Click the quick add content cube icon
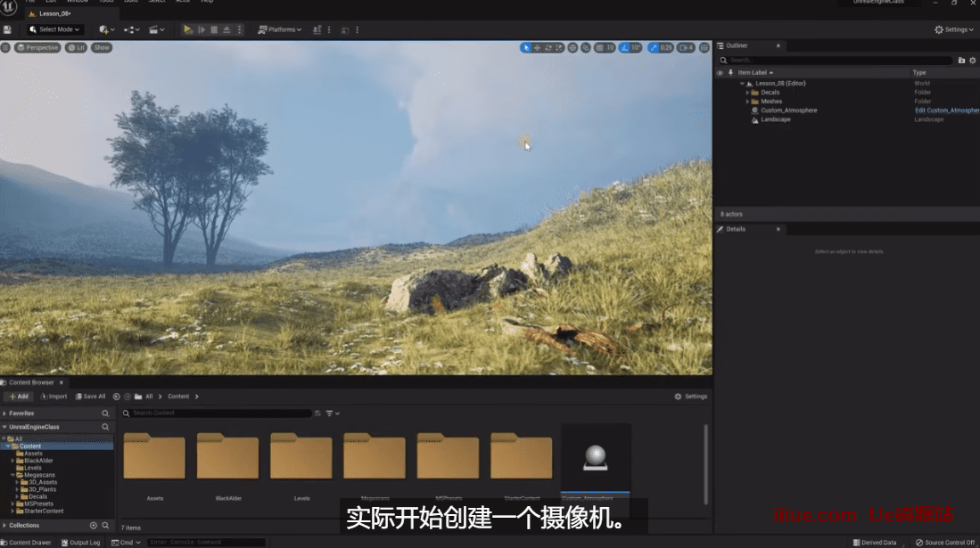Image resolution: width=980 pixels, height=548 pixels. [106, 29]
